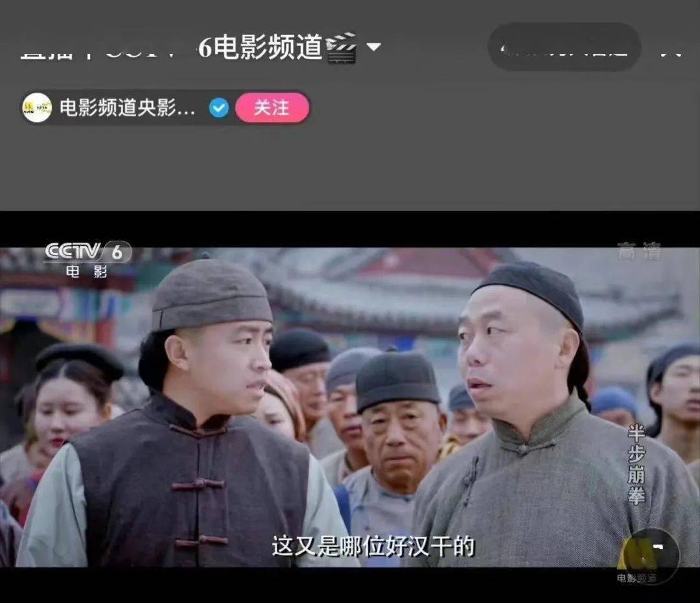Click the subtitle 这又是哪位好汉干的
This screenshot has width=700, height=603.
pos(373,547)
